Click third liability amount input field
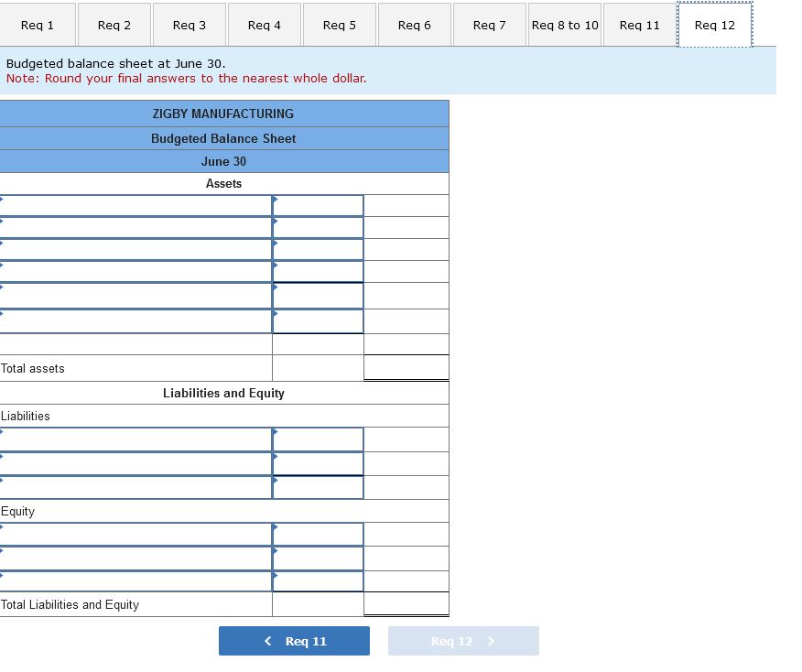Image resolution: width=802 pixels, height=672 pixels. (318, 487)
